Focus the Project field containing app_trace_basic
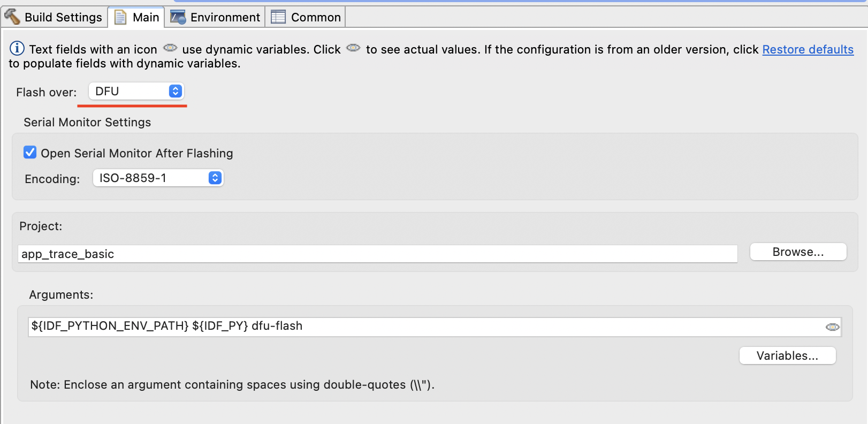This screenshot has height=424, width=868. tap(377, 254)
